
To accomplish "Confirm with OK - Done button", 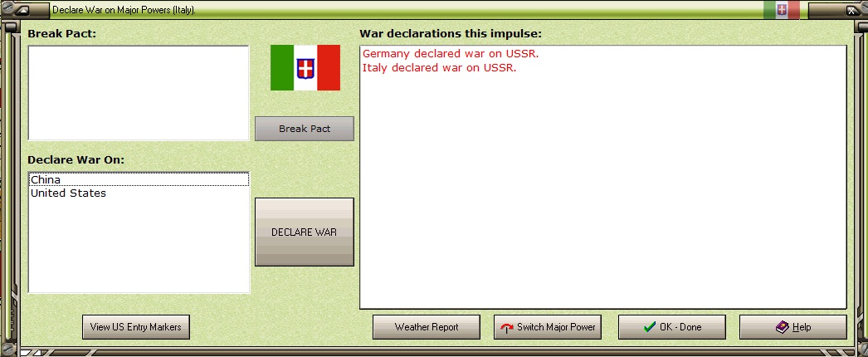I will point(671,327).
